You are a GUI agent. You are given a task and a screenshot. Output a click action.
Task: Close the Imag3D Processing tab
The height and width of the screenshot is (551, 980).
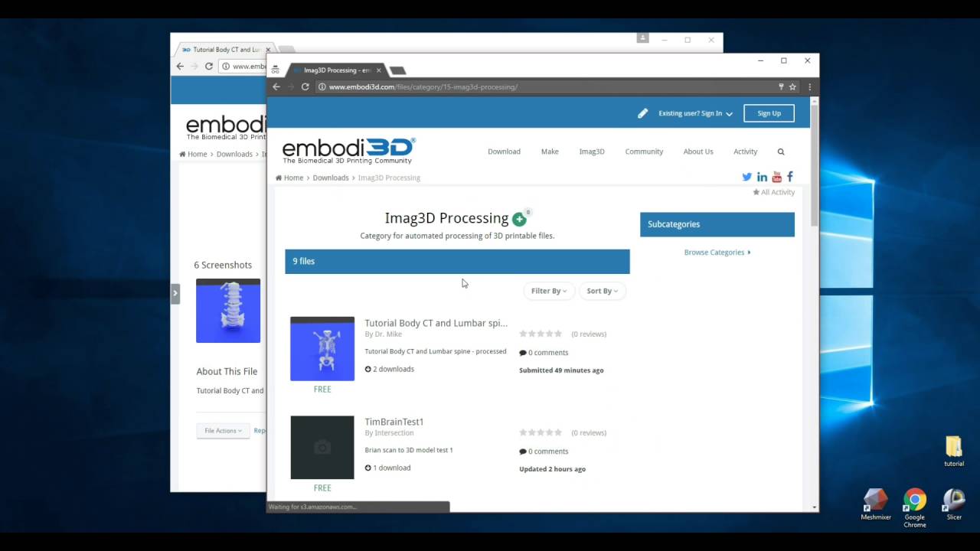point(378,70)
